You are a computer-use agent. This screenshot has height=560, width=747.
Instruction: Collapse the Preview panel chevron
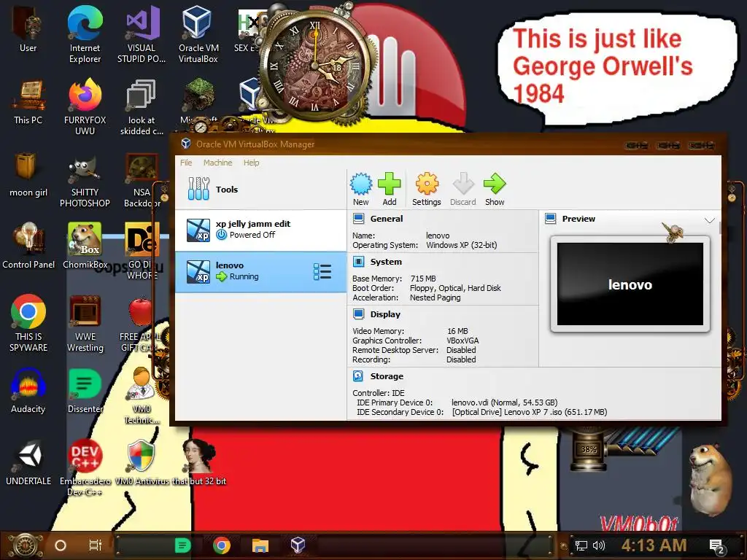tap(709, 219)
